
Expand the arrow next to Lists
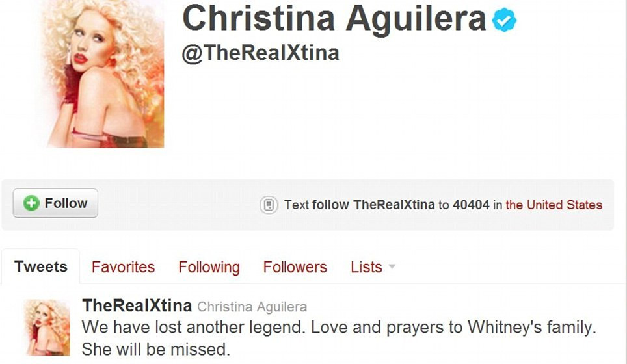[392, 266]
